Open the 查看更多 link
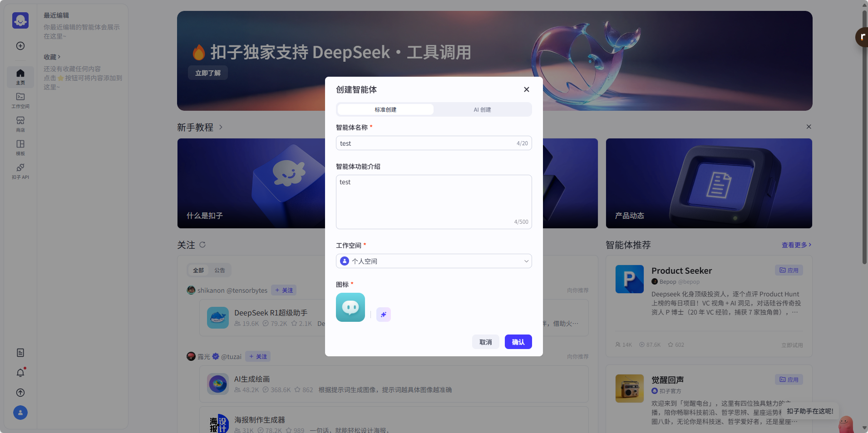 point(796,245)
